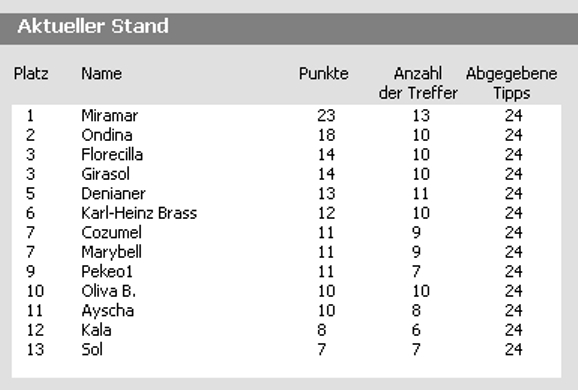Open Karl-Heinz Brass entry

(x=139, y=213)
